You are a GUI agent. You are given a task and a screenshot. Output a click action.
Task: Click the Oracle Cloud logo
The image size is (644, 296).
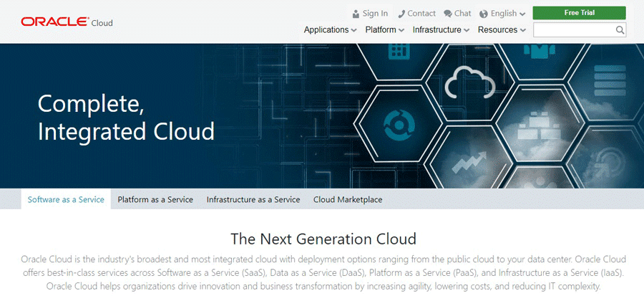point(67,22)
